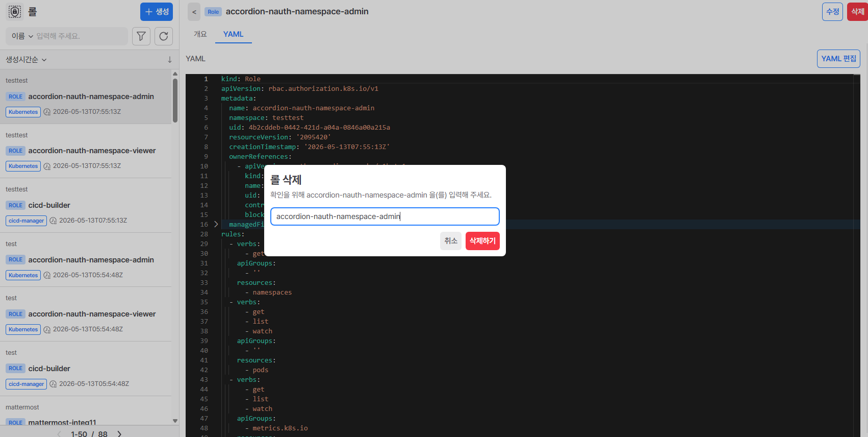The image size is (868, 437).
Task: Cancel deletion with 취소 button
Action: tap(451, 241)
